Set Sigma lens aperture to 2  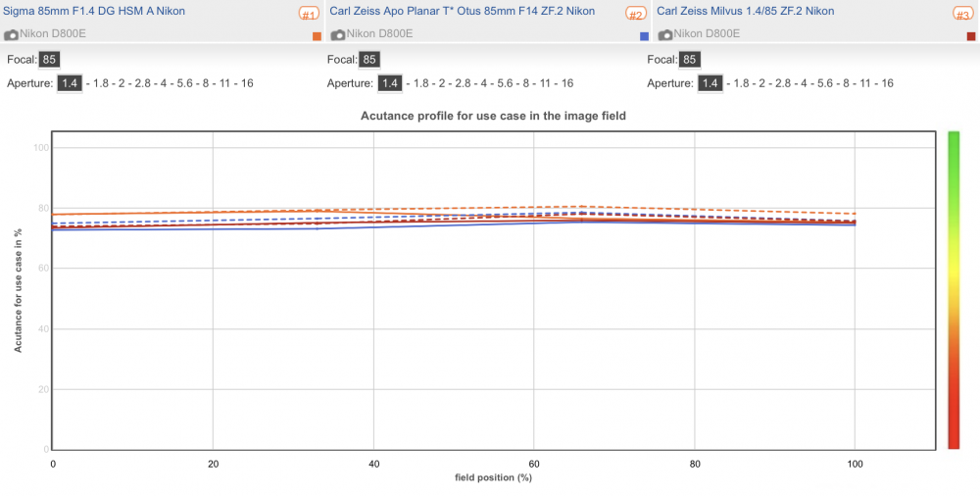coord(122,83)
